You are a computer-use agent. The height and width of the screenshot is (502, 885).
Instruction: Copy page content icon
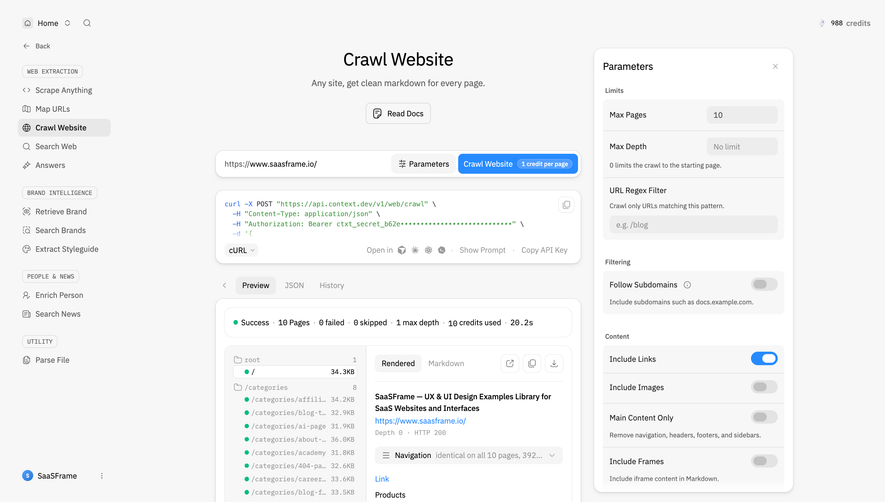532,364
